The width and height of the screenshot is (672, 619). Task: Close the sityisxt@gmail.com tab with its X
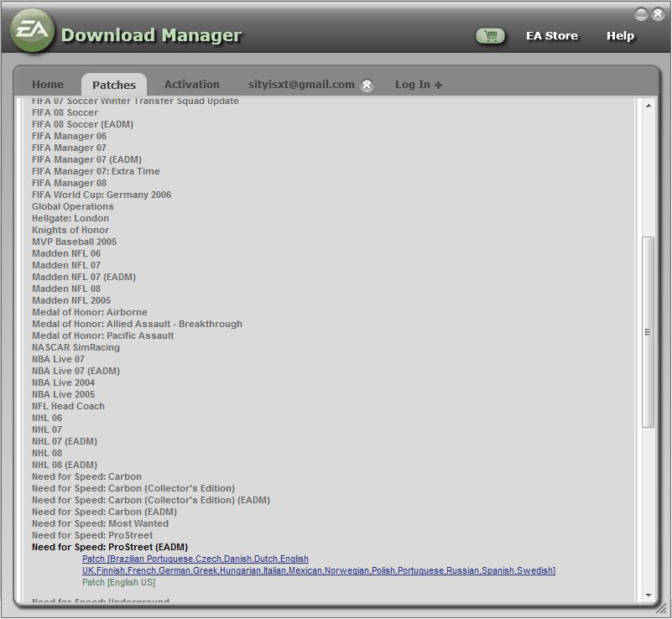click(367, 85)
